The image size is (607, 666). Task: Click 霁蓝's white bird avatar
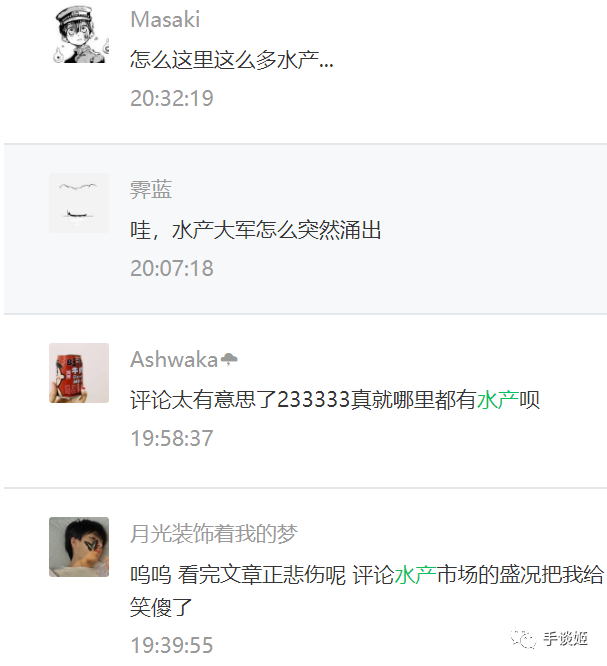tap(79, 203)
